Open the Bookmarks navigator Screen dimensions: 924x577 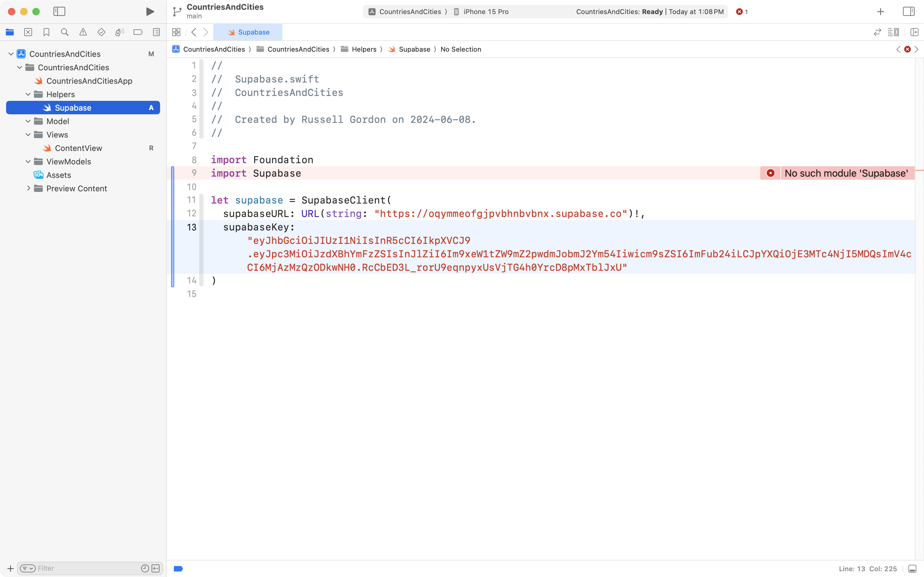(x=46, y=32)
